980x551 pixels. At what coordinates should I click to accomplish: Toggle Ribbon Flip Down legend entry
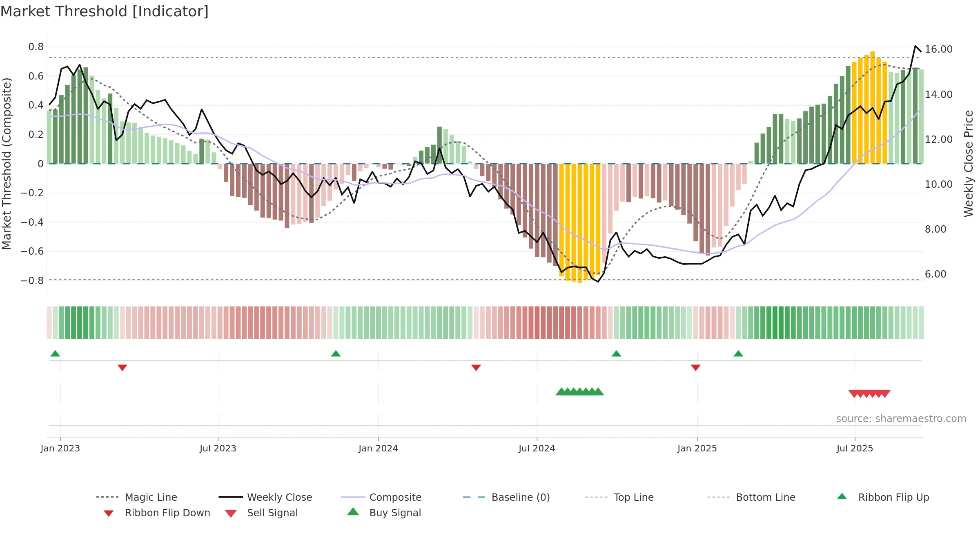[x=156, y=513]
